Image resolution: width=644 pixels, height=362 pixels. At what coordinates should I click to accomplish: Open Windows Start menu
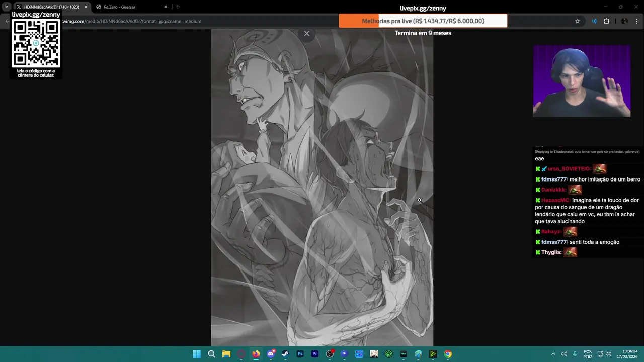tap(197, 354)
